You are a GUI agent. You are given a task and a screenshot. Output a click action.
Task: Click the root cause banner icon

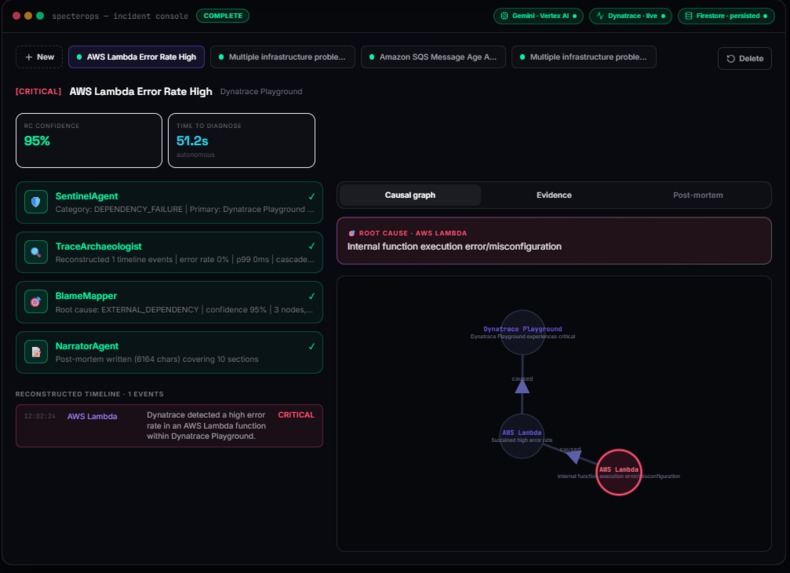(x=352, y=233)
